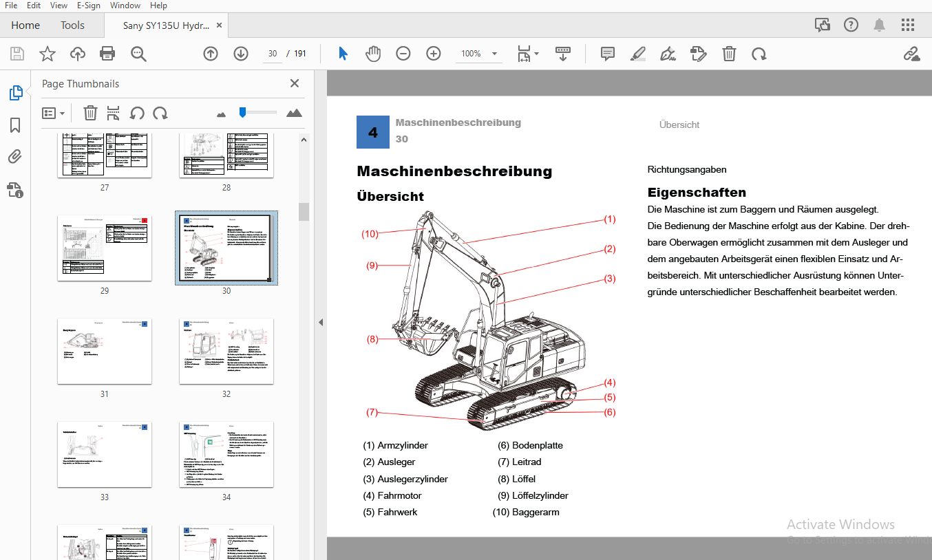Select page 32 thumbnail
This screenshot has height=560, width=932.
[x=226, y=352]
